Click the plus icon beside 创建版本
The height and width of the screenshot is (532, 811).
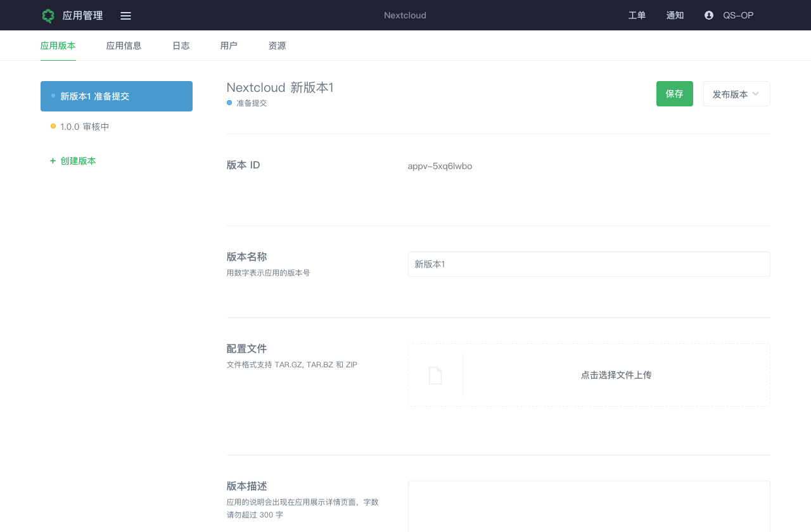tap(53, 161)
